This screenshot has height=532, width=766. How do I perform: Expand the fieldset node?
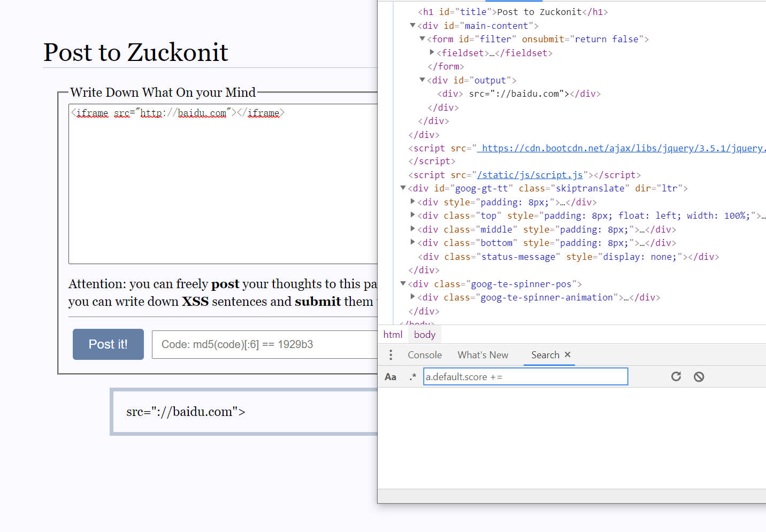coord(432,52)
